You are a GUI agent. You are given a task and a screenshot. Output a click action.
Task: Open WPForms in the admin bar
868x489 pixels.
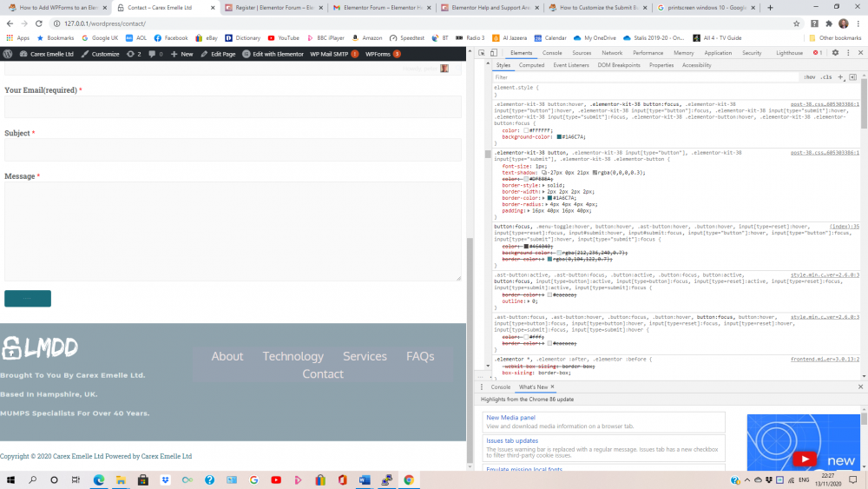point(383,54)
